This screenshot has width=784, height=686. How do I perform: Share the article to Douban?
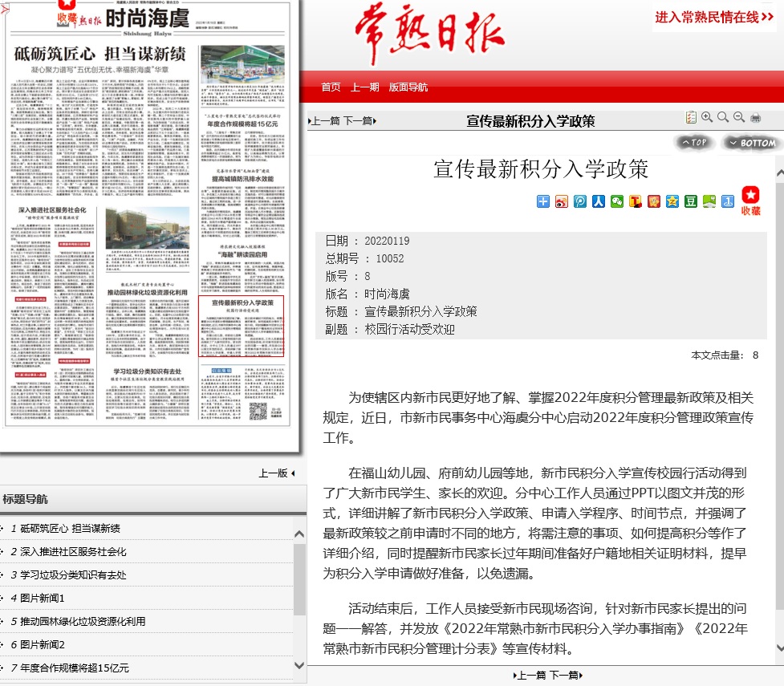point(691,201)
